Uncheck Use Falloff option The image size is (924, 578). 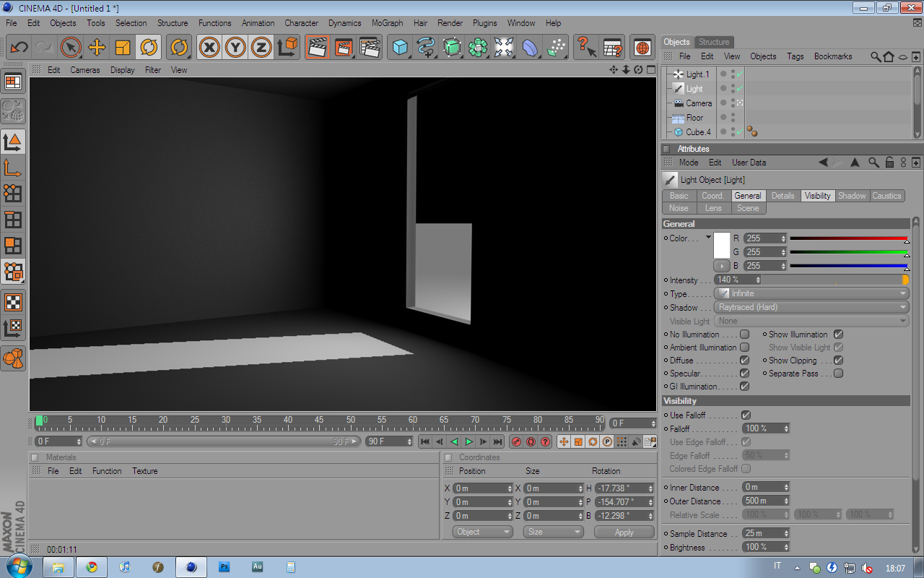coord(746,415)
